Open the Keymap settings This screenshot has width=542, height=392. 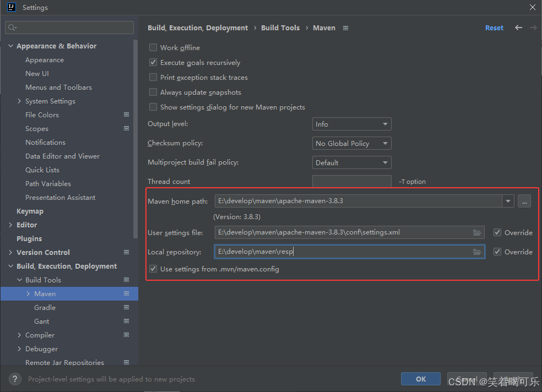(x=30, y=211)
